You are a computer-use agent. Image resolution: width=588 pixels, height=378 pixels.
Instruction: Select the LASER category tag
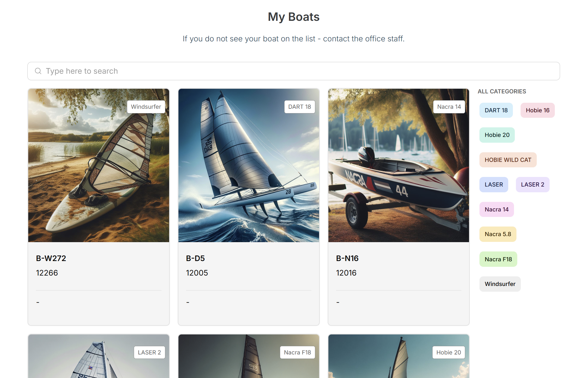[x=493, y=184]
